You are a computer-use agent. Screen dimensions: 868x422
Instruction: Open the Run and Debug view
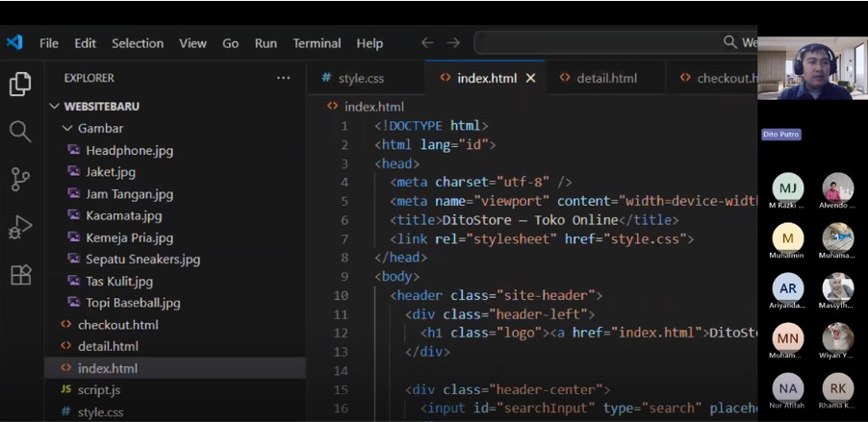click(20, 228)
